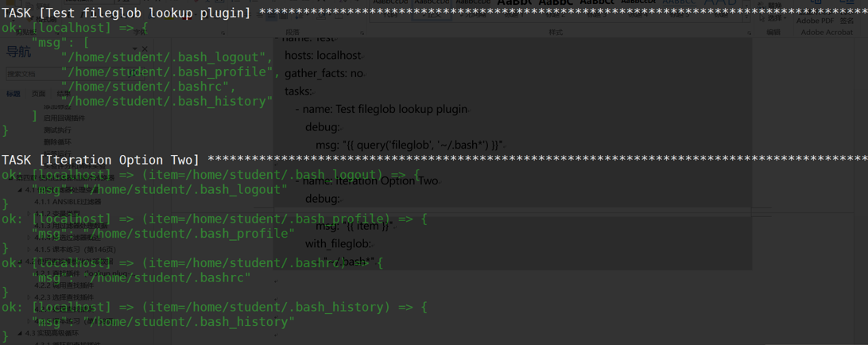Viewport: 868px width, 345px height.
Task: Switch to the 结果 tab in navigation pane
Action: [x=64, y=94]
